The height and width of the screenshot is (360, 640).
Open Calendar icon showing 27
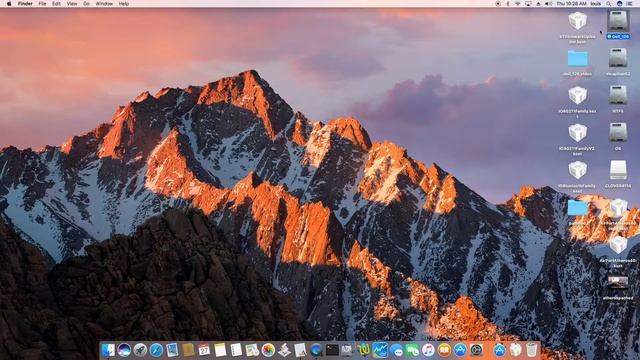[x=204, y=350]
